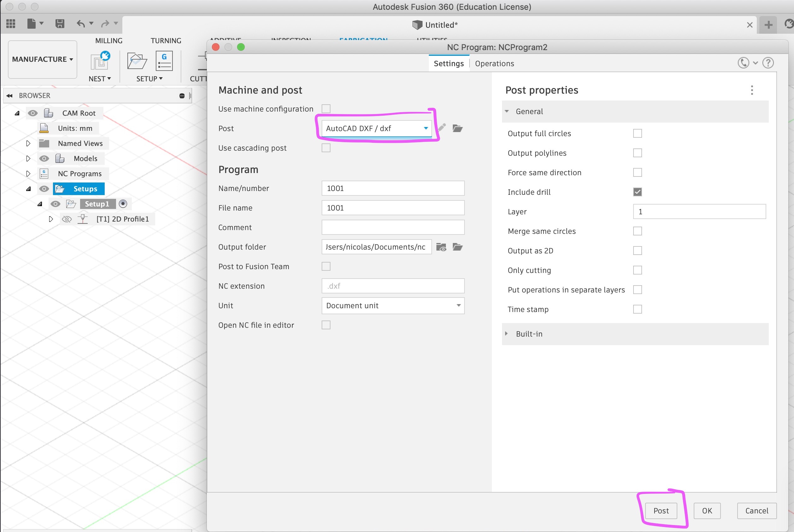This screenshot has width=794, height=532.
Task: Open the Post AutoCAD DXF dropdown
Action: click(x=377, y=129)
